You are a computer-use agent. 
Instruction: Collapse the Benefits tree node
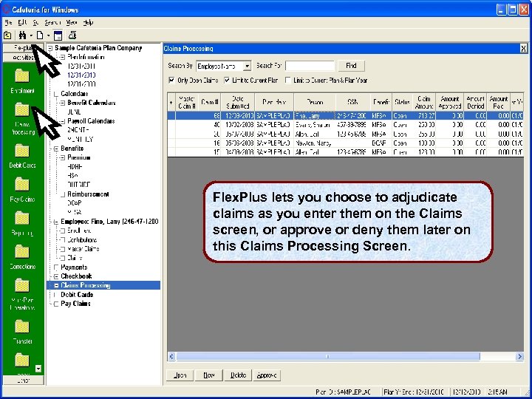point(56,149)
